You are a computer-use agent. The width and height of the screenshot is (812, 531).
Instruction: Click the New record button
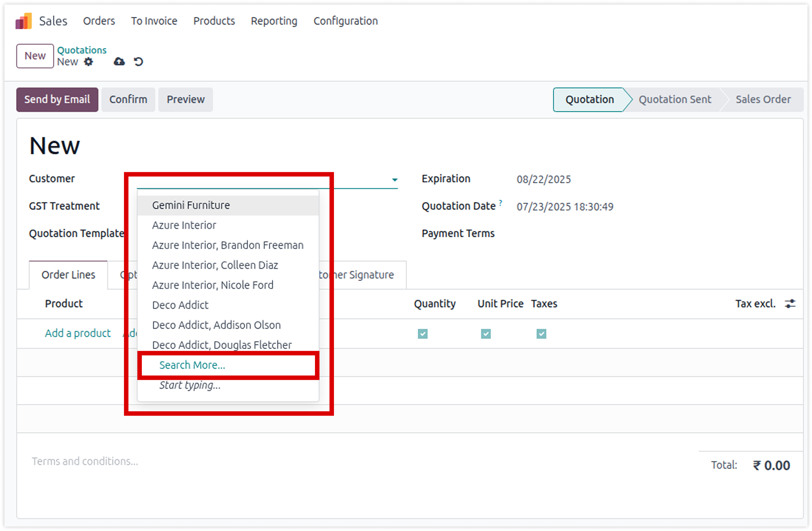[x=35, y=56]
